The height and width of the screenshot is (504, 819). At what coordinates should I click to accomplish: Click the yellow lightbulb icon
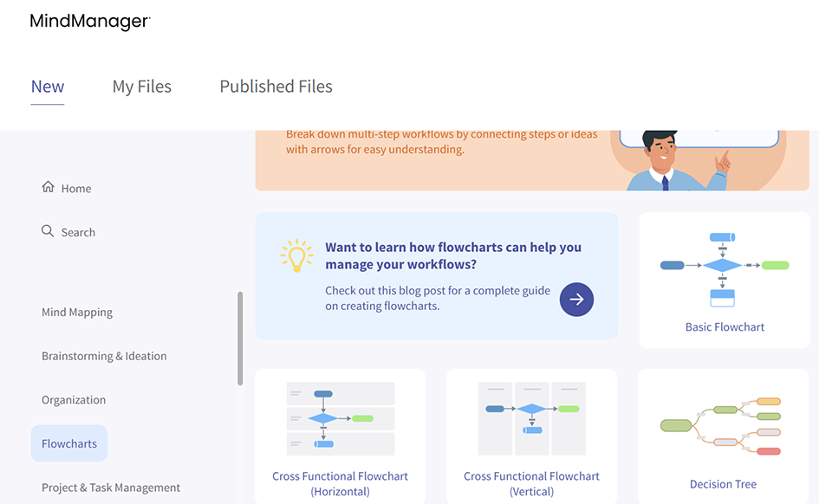[x=296, y=255]
